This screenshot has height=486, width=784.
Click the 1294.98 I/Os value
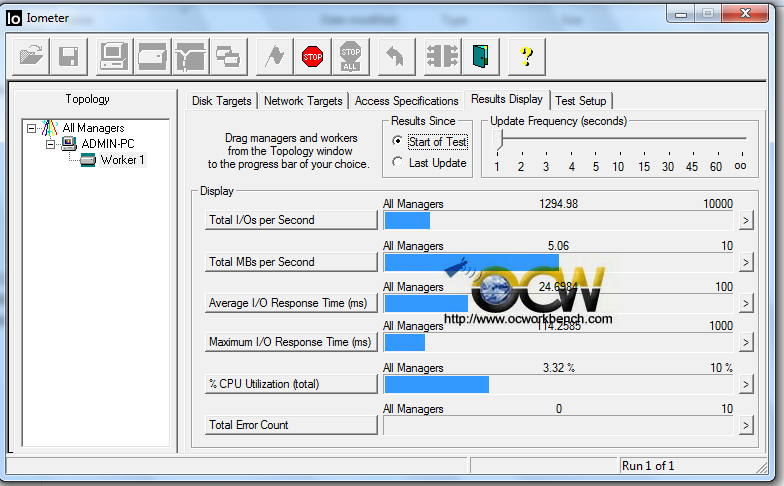point(558,204)
